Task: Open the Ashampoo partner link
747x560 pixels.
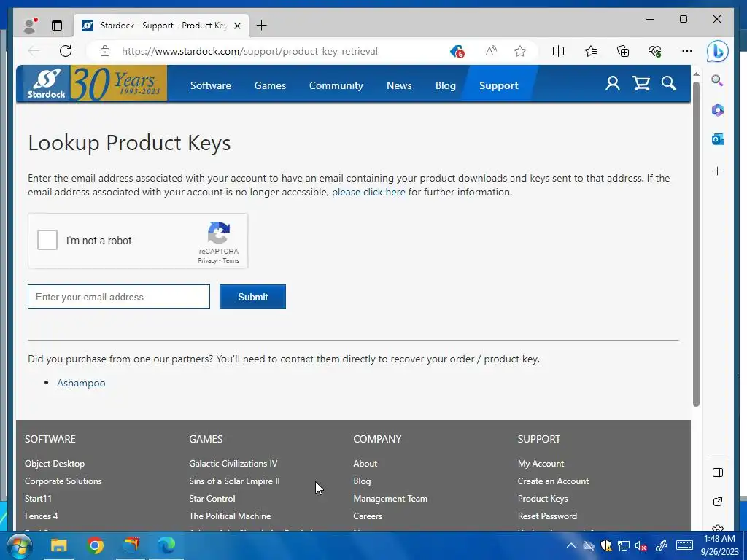Action: point(81,383)
